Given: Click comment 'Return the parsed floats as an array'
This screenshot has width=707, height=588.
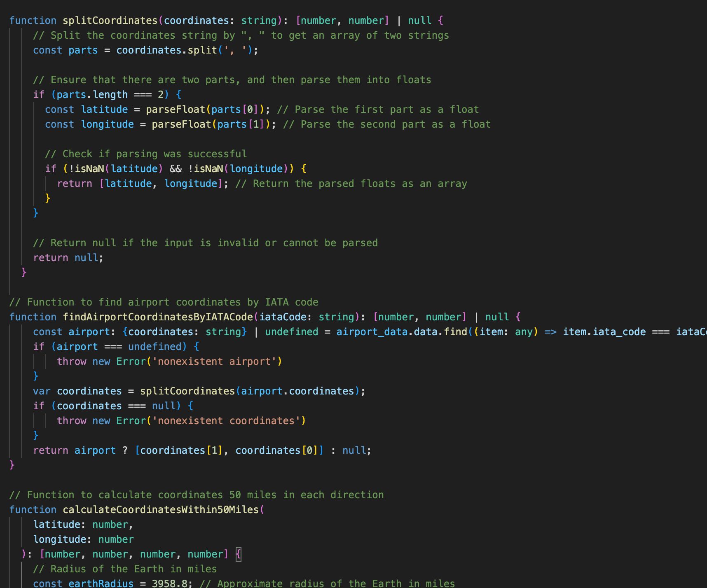Looking at the screenshot, I should [x=351, y=184].
